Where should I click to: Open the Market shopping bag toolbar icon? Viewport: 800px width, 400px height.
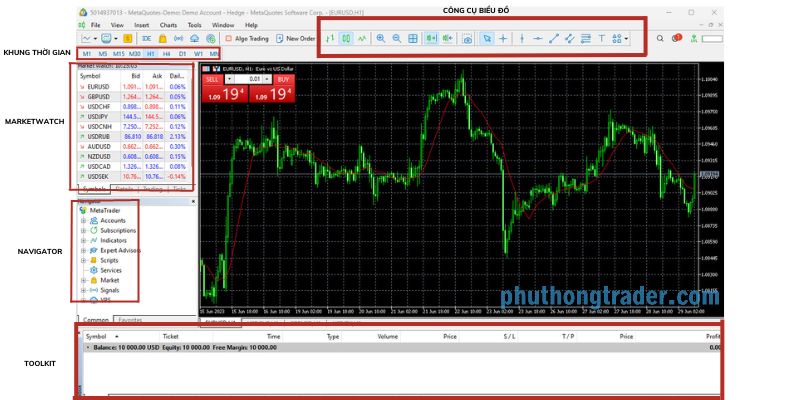click(x=162, y=38)
